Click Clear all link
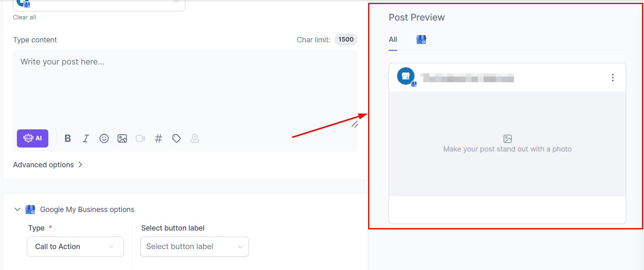The height and width of the screenshot is (270, 644). click(24, 17)
